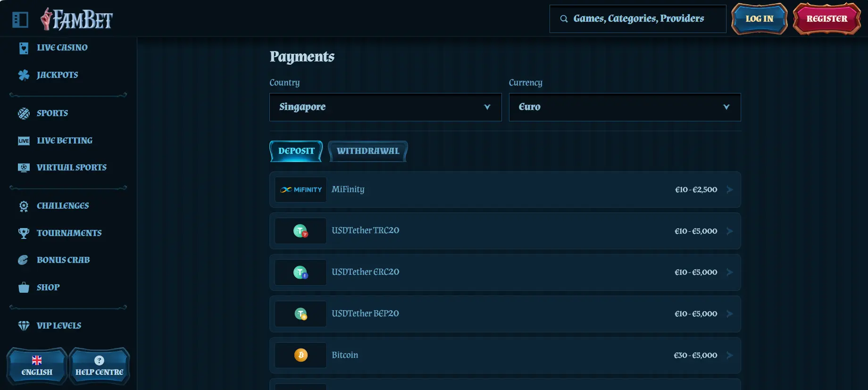Click the Live Casino card icon

(x=24, y=48)
